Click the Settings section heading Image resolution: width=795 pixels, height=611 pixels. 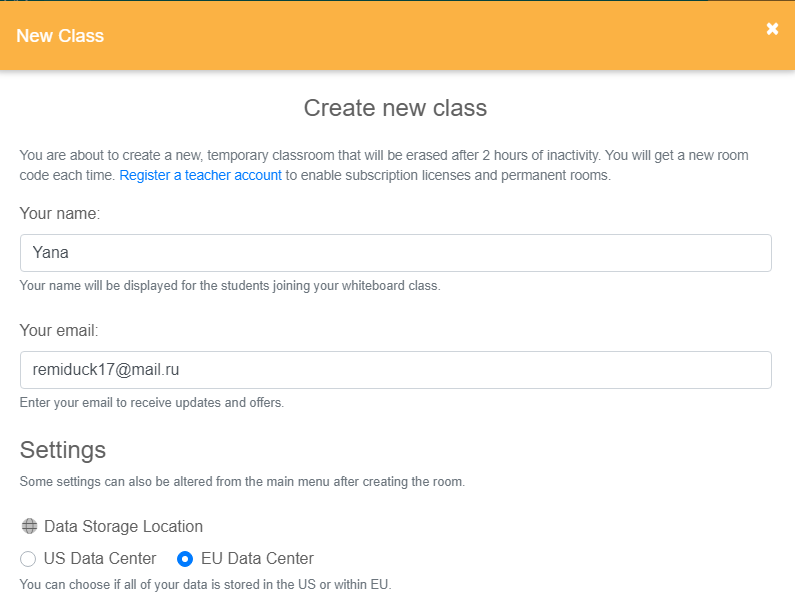point(63,449)
